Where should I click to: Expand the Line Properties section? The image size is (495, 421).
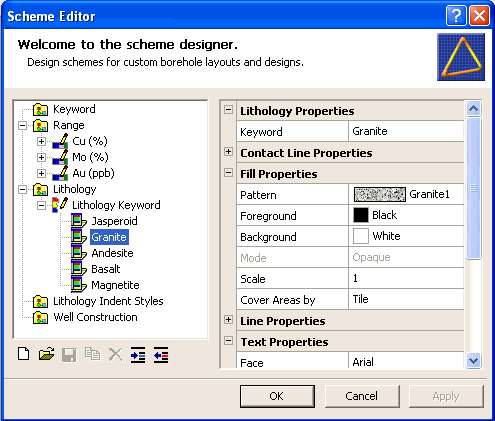(228, 320)
